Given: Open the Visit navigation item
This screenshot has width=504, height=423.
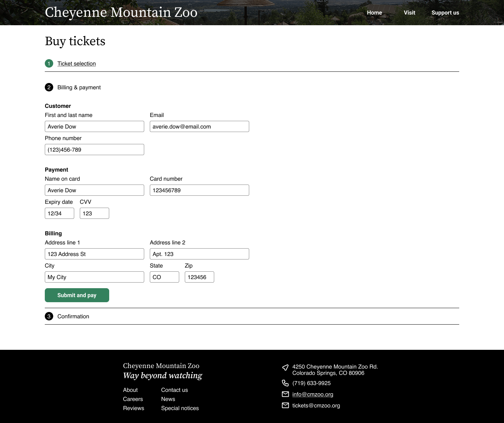Looking at the screenshot, I should coord(409,13).
